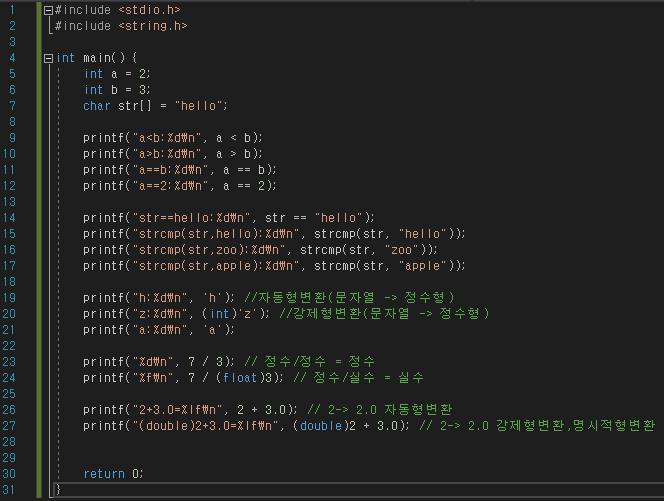Click on <stdio.h> in the include line
This screenshot has height=501, width=664.
pos(149,10)
